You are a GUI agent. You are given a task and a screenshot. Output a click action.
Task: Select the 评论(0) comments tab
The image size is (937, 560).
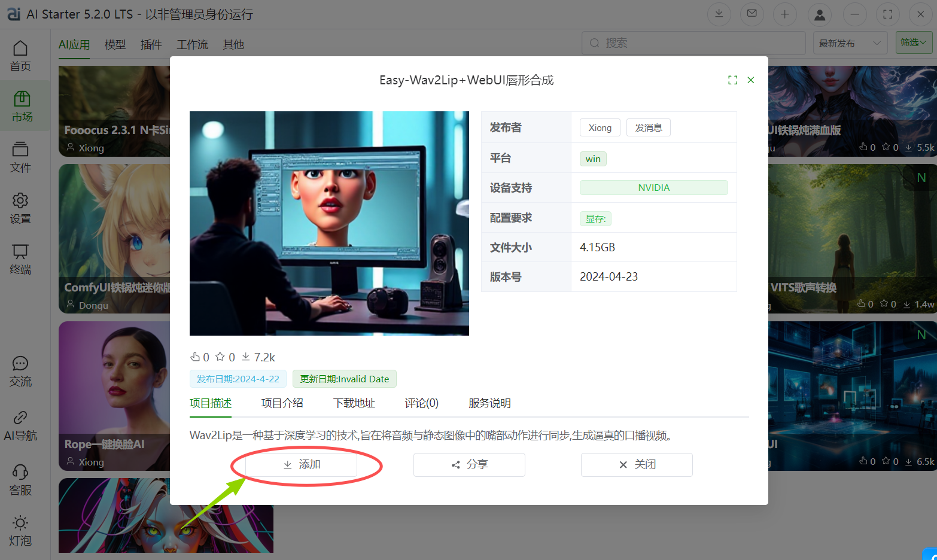tap(422, 403)
